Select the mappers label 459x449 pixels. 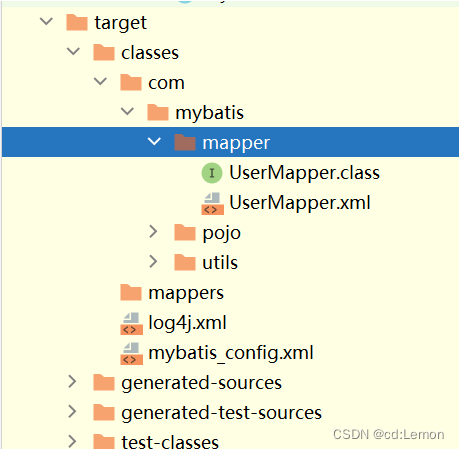pos(186,293)
